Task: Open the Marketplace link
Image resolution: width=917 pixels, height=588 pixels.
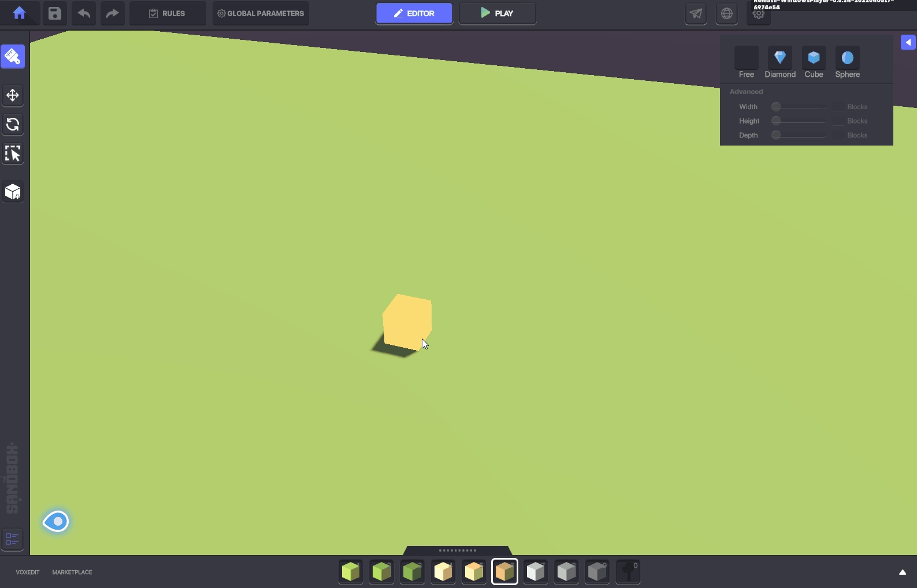Action: pos(72,572)
